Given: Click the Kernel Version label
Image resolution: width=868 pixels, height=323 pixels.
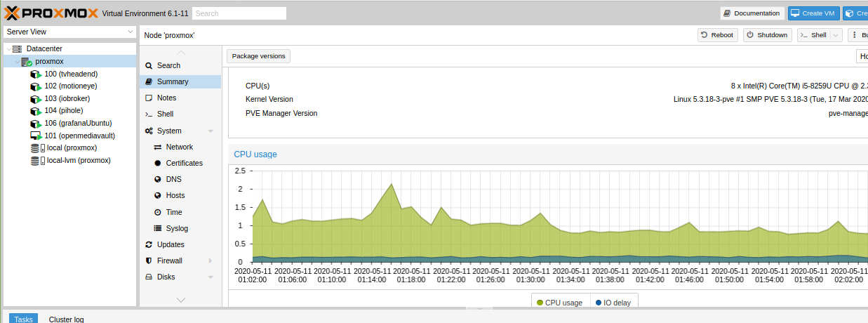Looking at the screenshot, I should click(269, 99).
